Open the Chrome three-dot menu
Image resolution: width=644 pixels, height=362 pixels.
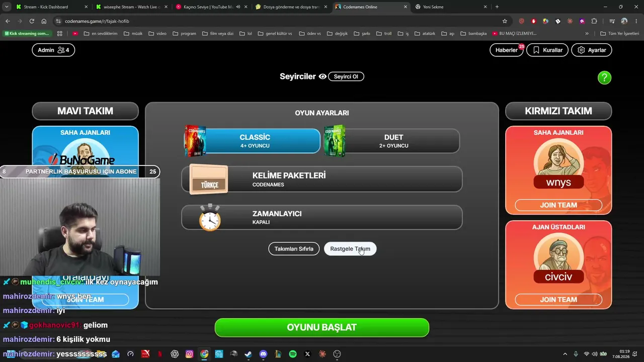click(636, 21)
